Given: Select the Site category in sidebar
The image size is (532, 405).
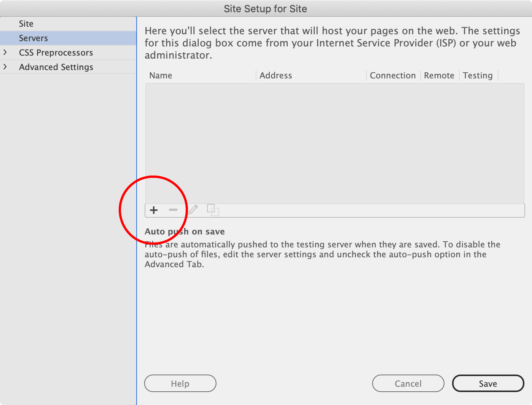Looking at the screenshot, I should tap(26, 23).
